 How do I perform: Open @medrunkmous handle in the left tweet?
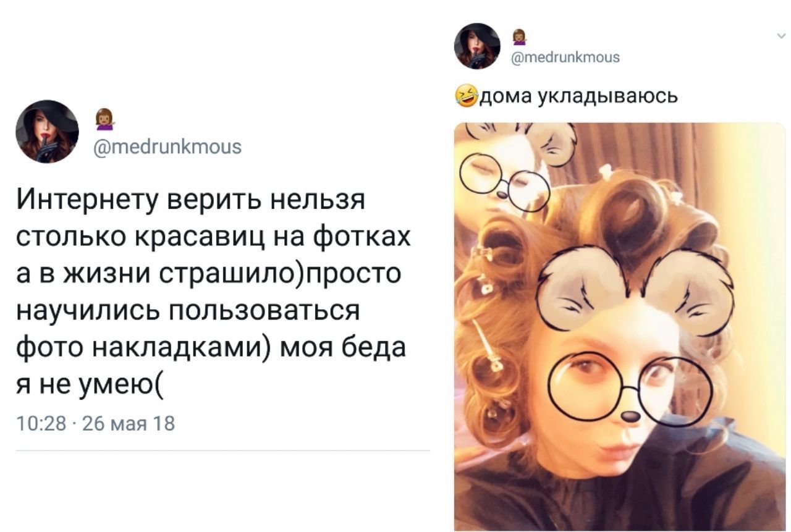click(x=166, y=147)
